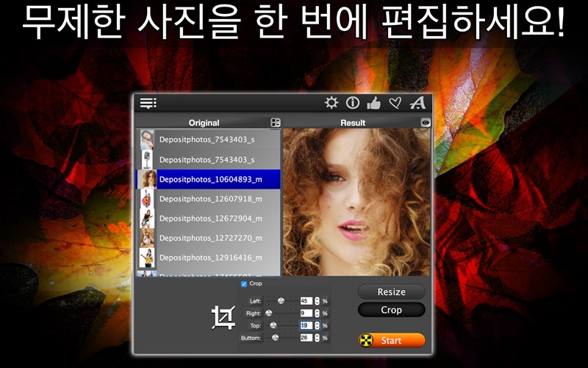Toggle the eye preview icon next to Result
Screen dimensions: 588x368
[x=426, y=122]
